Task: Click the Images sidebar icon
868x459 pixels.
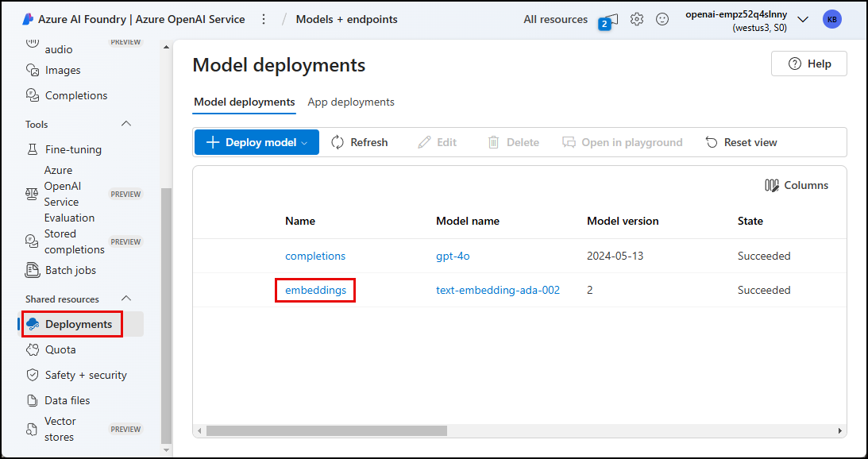Action: pos(33,71)
